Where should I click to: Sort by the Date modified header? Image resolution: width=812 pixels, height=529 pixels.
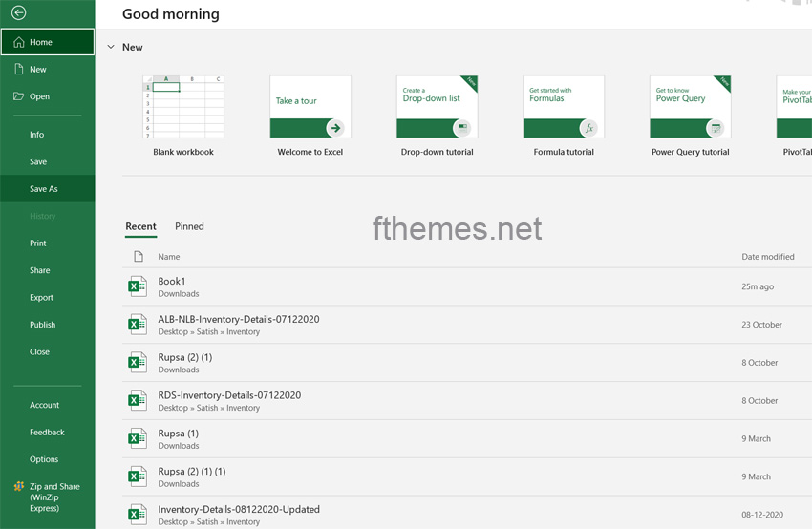[767, 256]
